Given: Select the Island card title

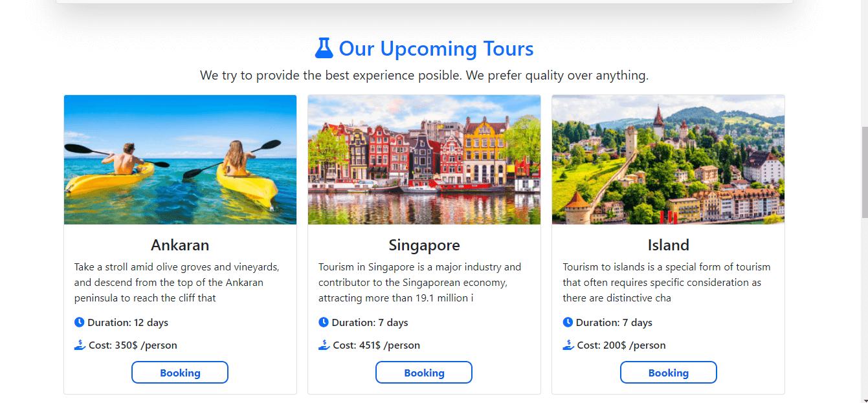Looking at the screenshot, I should pos(669,245).
